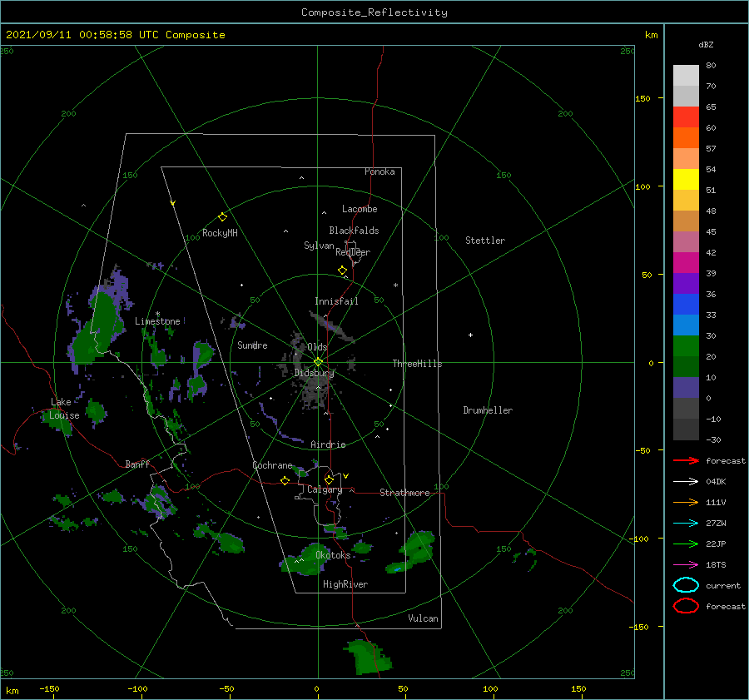Click the Cochrane label
This screenshot has width=749, height=700.
pos(272,465)
